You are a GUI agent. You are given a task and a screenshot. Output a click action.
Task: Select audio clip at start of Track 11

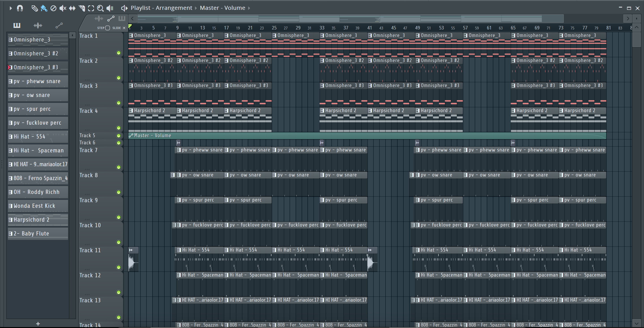pos(133,259)
